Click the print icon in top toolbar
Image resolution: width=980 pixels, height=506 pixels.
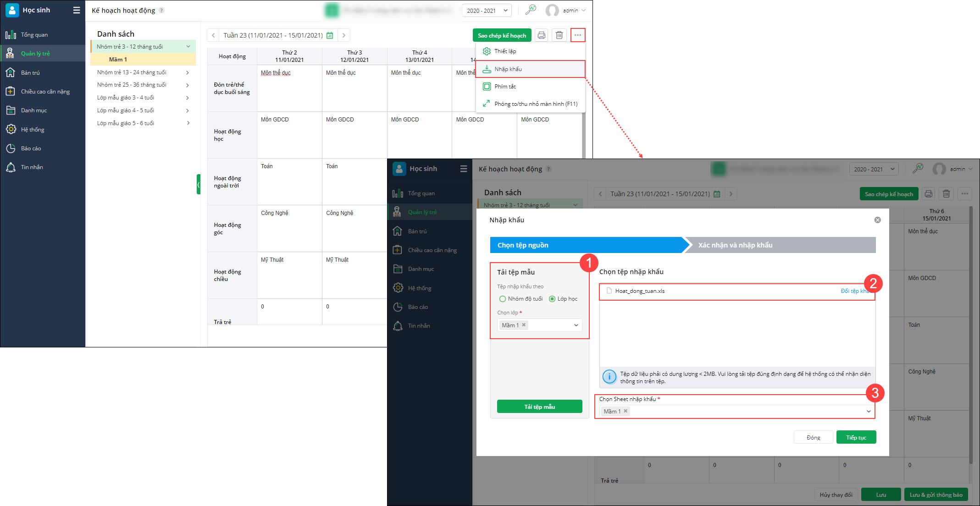pyautogui.click(x=542, y=35)
